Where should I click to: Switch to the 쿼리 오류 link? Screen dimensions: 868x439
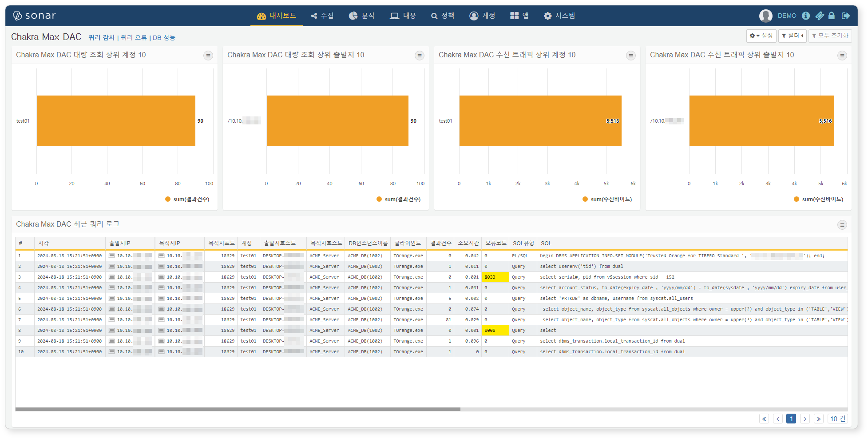point(134,38)
